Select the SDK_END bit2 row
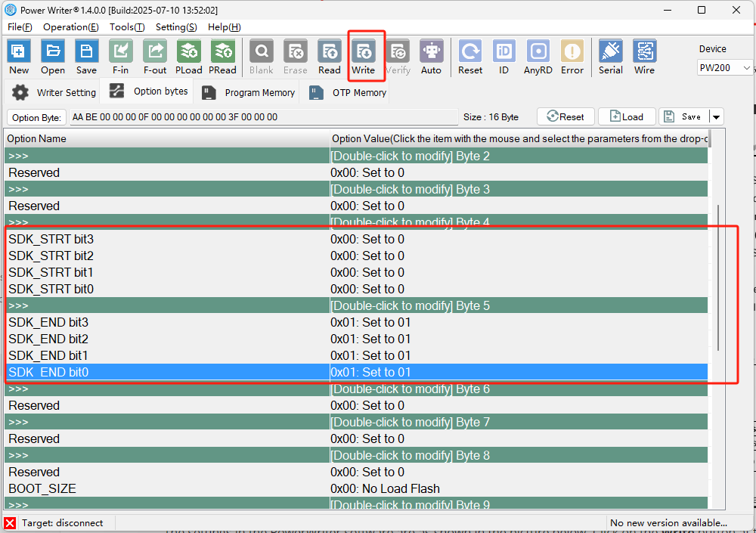The image size is (756, 533). [x=356, y=339]
